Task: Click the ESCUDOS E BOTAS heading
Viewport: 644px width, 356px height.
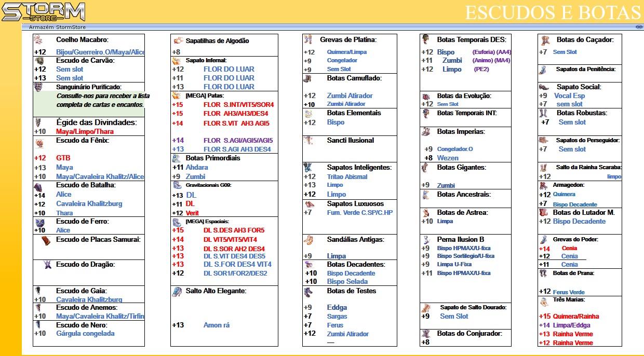Action: click(x=552, y=12)
